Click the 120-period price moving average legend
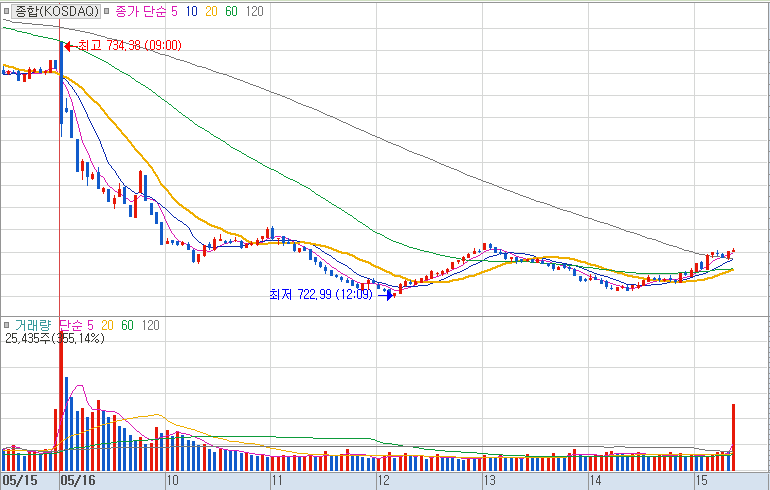The image size is (770, 490). click(254, 11)
